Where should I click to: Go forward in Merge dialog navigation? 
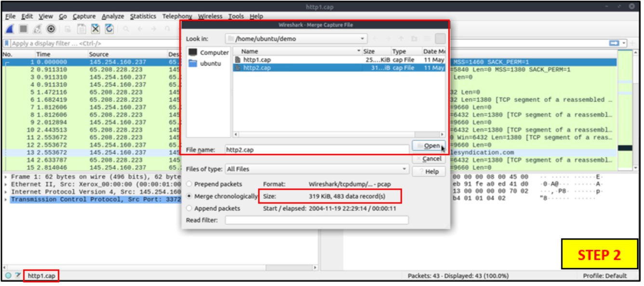coord(389,39)
